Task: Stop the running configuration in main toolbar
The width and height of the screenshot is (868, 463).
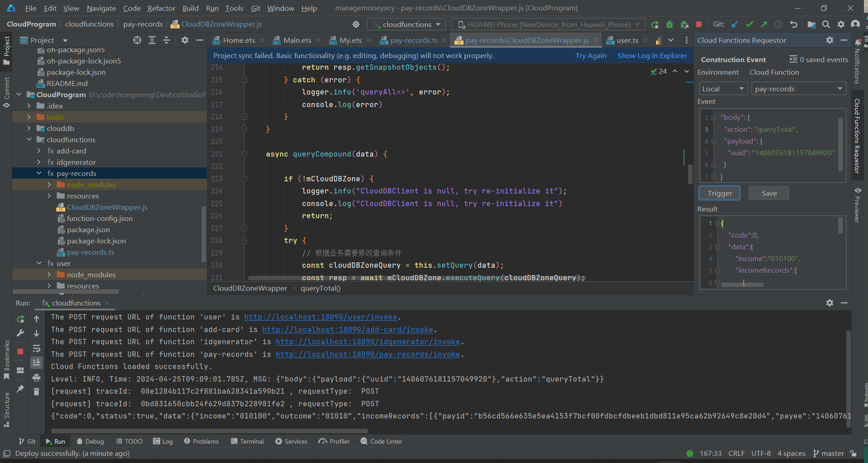Action: 699,24
